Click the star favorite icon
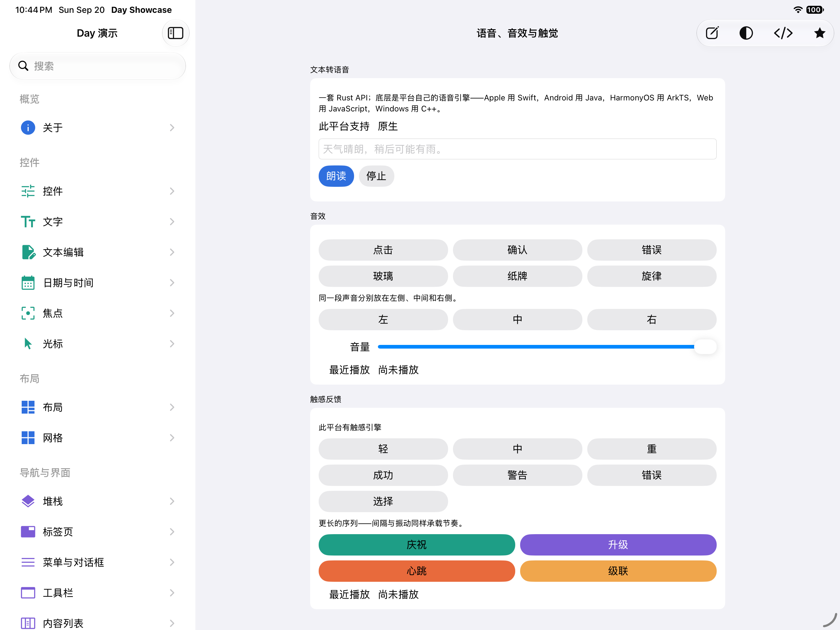The width and height of the screenshot is (840, 630). pos(820,33)
